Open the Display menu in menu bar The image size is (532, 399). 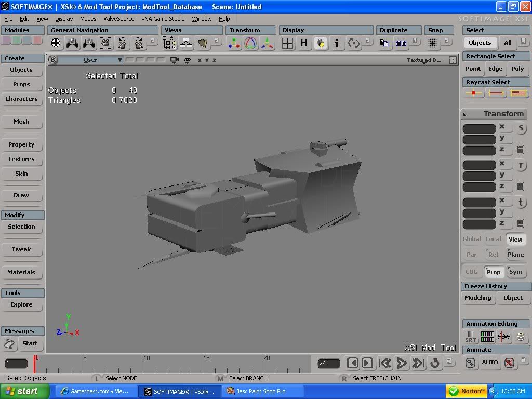64,19
